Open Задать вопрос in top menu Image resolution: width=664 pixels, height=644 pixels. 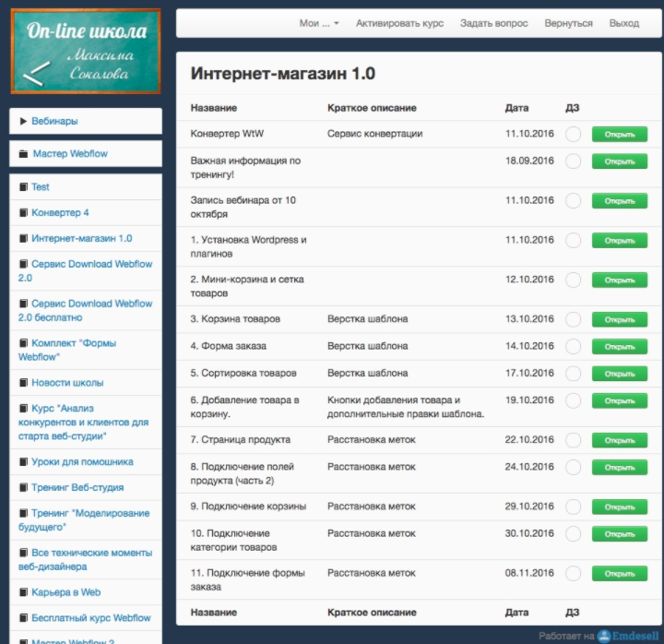click(x=493, y=23)
